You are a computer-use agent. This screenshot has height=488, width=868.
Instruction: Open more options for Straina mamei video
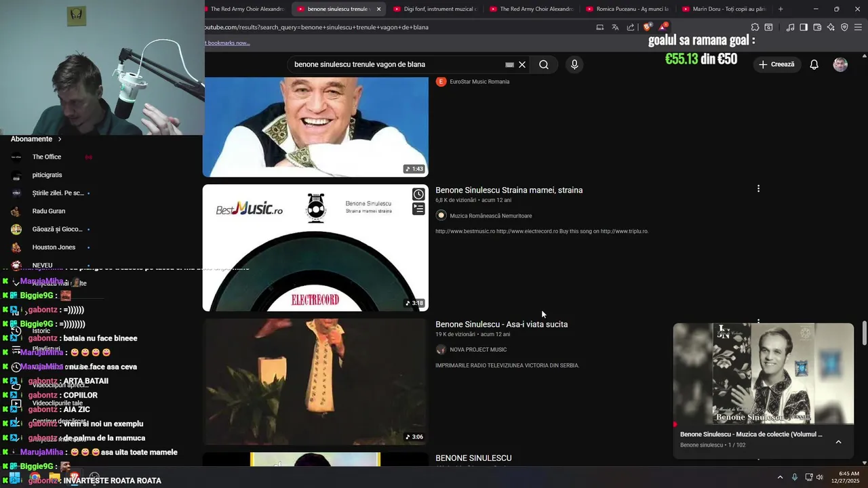pos(758,188)
